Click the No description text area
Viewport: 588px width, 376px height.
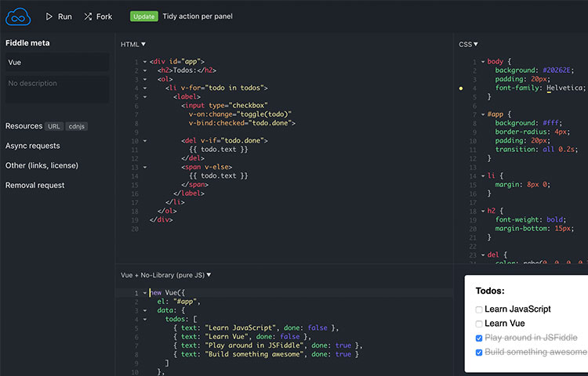[57, 89]
